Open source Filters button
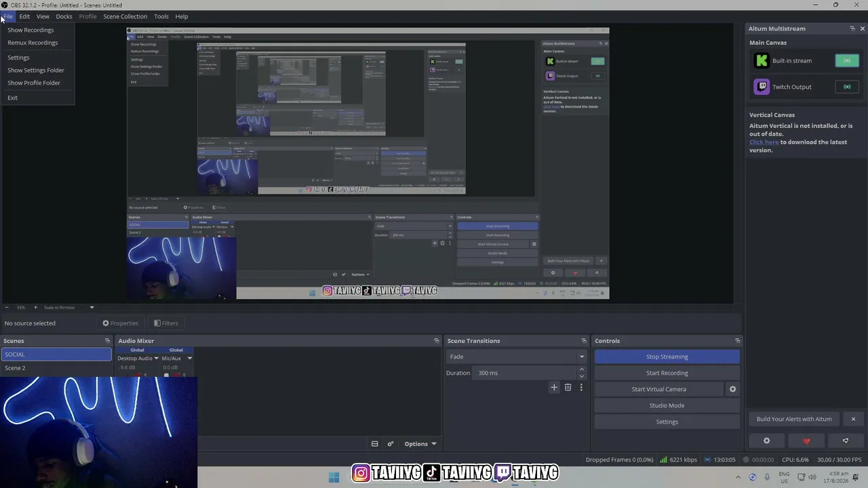Viewport: 868px width, 488px height. (x=166, y=323)
